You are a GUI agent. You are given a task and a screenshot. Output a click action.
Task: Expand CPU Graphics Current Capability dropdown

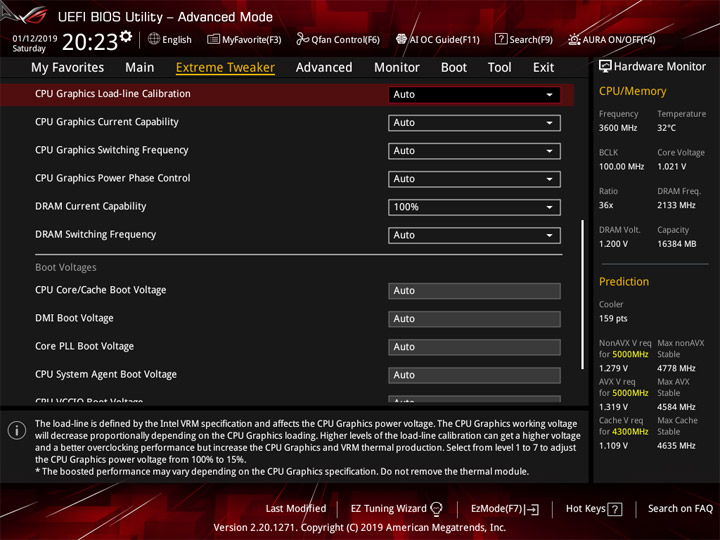click(x=474, y=123)
